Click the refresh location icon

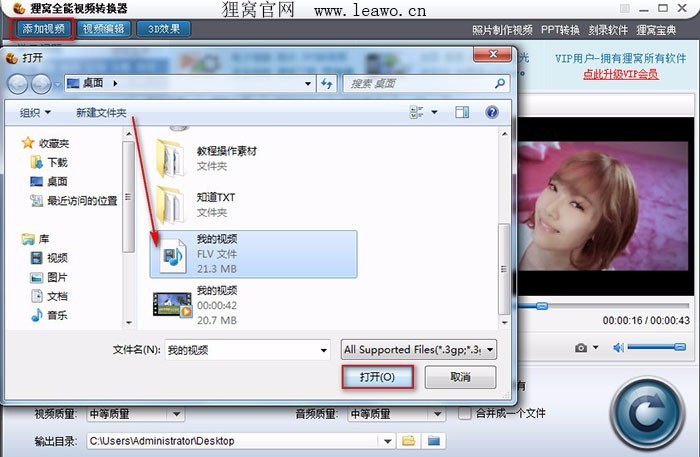point(327,83)
